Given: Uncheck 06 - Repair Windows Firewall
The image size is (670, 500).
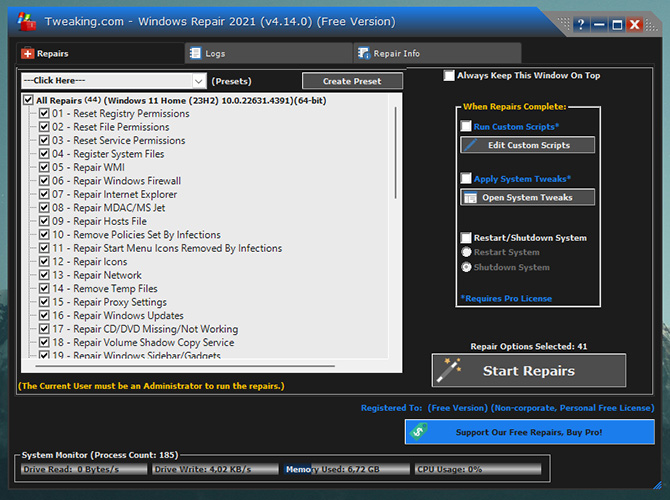Looking at the screenshot, I should tap(44, 181).
